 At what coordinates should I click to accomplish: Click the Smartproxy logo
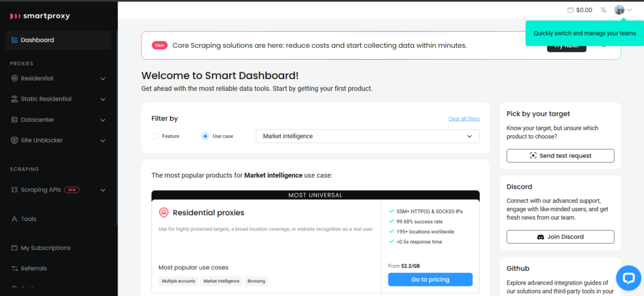pos(40,16)
